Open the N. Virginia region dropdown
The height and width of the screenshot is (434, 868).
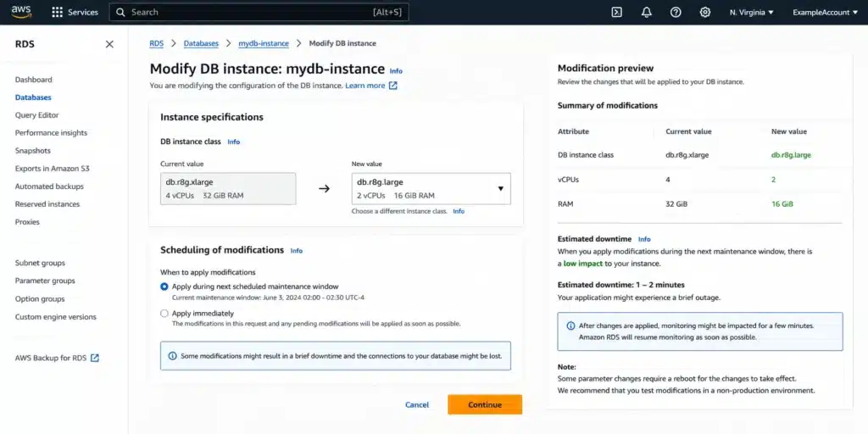click(751, 12)
